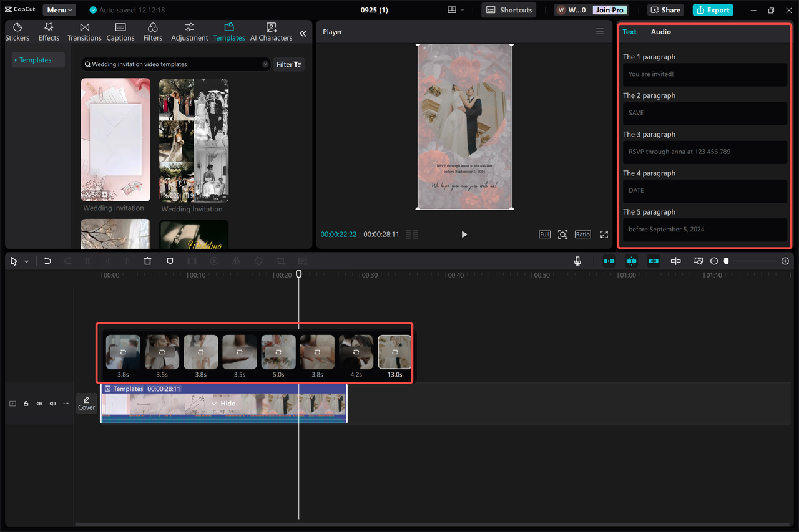Click the record voiceover microphone icon
The image size is (799, 532).
pos(577,261)
